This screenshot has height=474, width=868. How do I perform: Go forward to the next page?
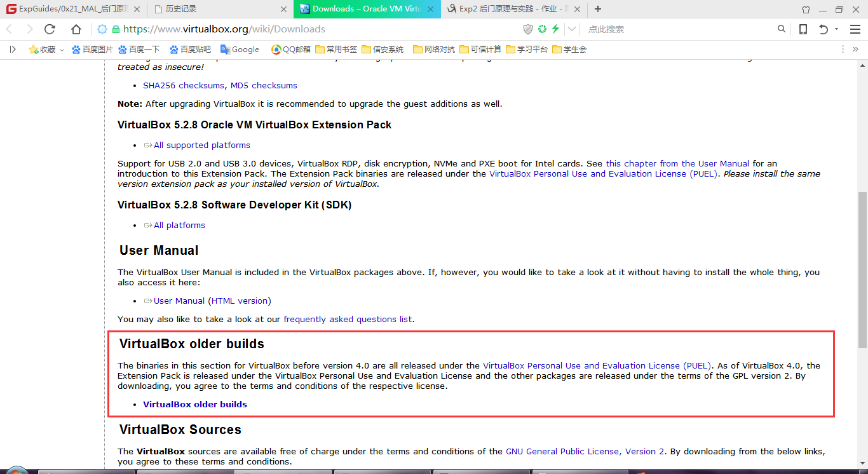pyautogui.click(x=29, y=29)
